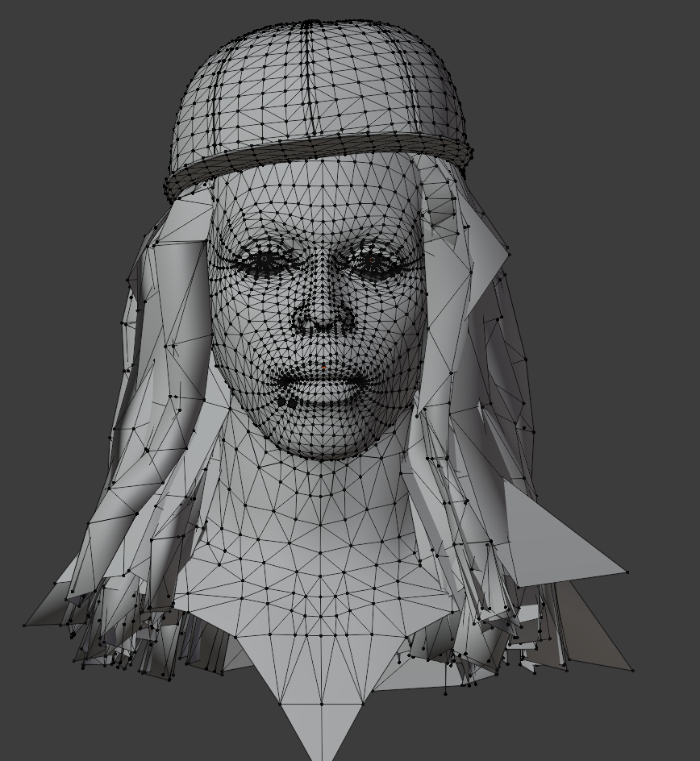
Task: Select the top center vertex of the cap
Action: point(310,22)
